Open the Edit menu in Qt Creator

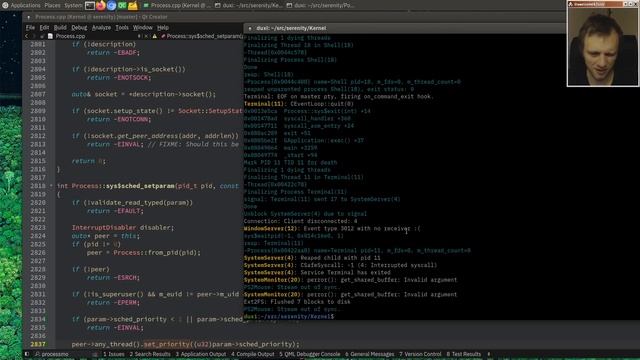pyautogui.click(x=44, y=28)
